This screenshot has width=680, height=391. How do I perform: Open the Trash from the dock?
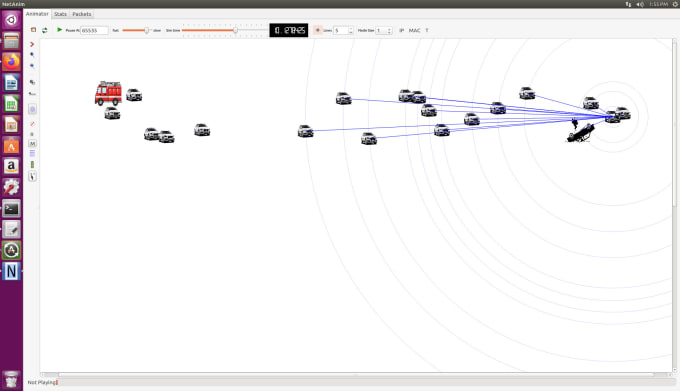click(x=11, y=379)
